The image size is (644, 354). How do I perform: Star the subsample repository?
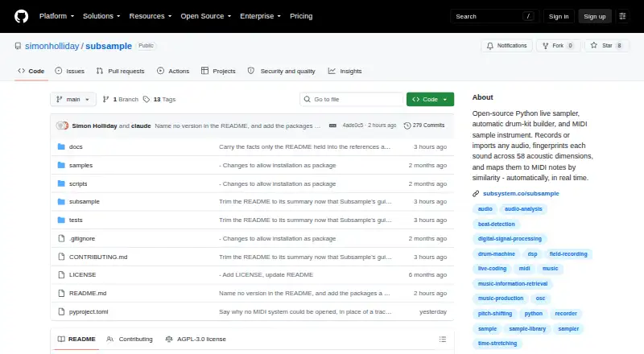(x=606, y=46)
